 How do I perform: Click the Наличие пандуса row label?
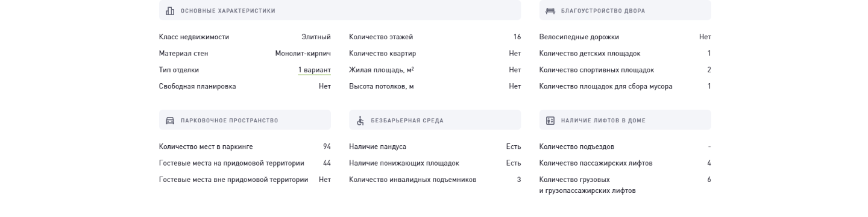[378, 146]
